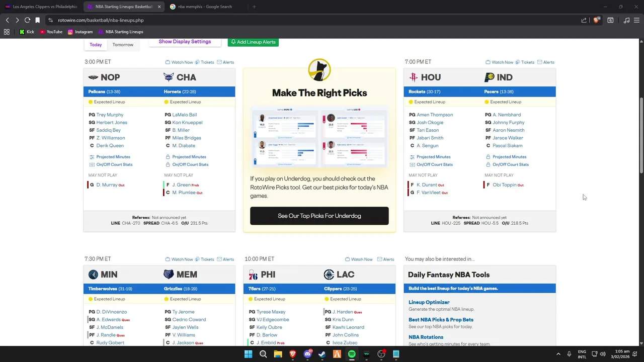Viewport: 644px width, 362px height.
Task: Click the Brave Shields icon in address bar
Action: [x=596, y=20]
